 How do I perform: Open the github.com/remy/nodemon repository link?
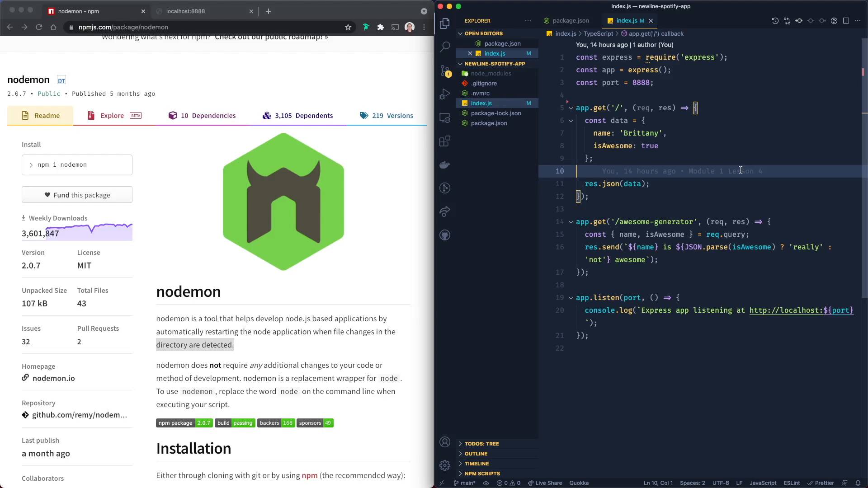[x=79, y=415]
